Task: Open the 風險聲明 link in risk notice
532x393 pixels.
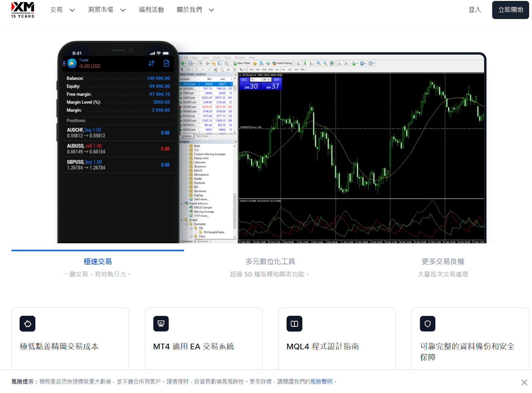Action: (322, 382)
